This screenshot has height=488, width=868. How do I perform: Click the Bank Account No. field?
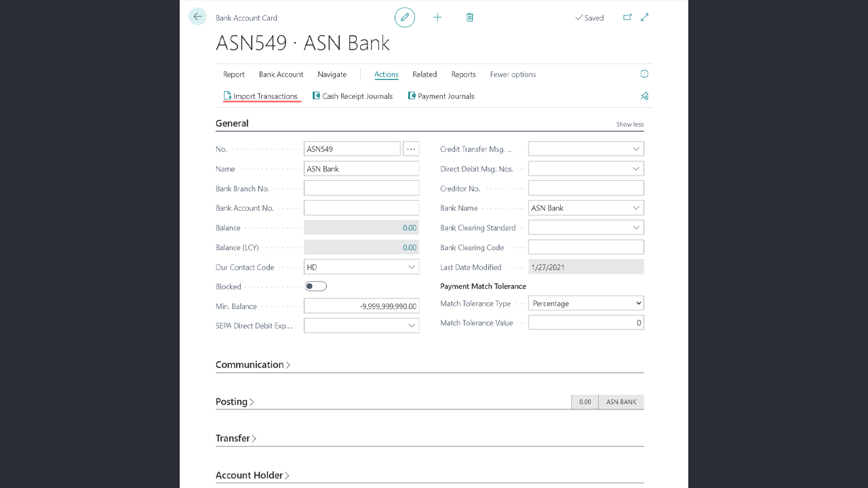point(361,208)
